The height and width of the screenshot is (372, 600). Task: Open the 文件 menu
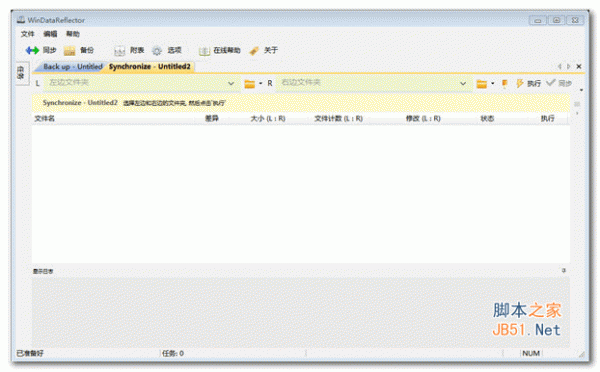click(x=28, y=34)
